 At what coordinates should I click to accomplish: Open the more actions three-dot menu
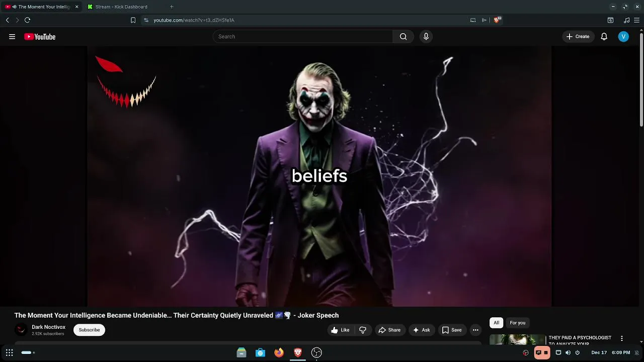pyautogui.click(x=475, y=330)
